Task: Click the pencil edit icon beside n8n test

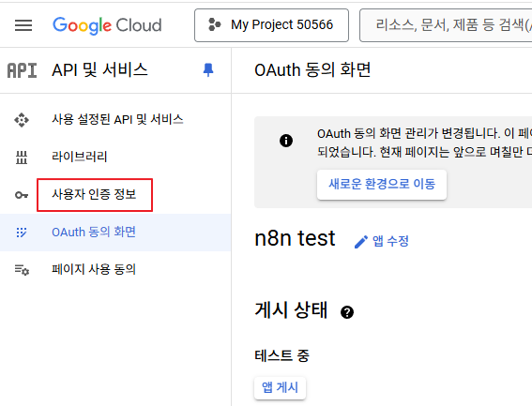Action: pos(361,242)
